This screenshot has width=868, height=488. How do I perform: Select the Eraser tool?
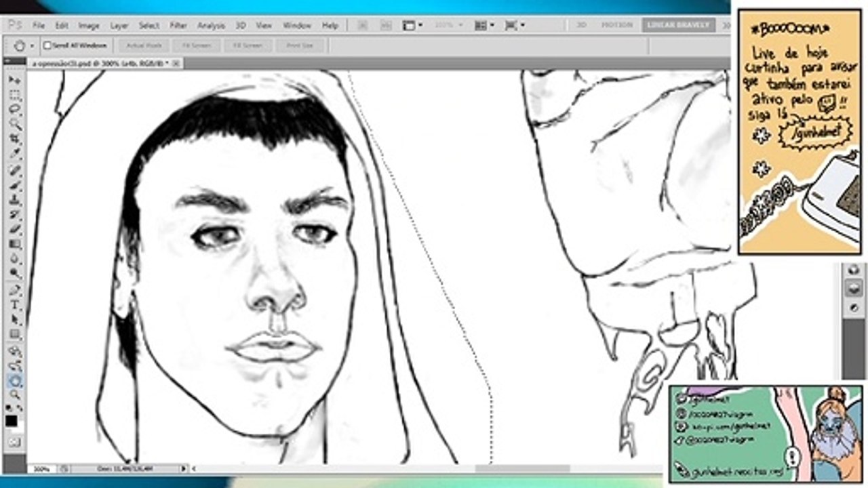point(14,230)
